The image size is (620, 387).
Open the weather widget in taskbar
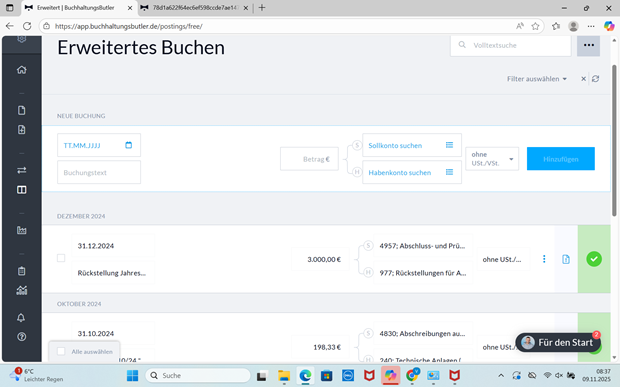36,375
